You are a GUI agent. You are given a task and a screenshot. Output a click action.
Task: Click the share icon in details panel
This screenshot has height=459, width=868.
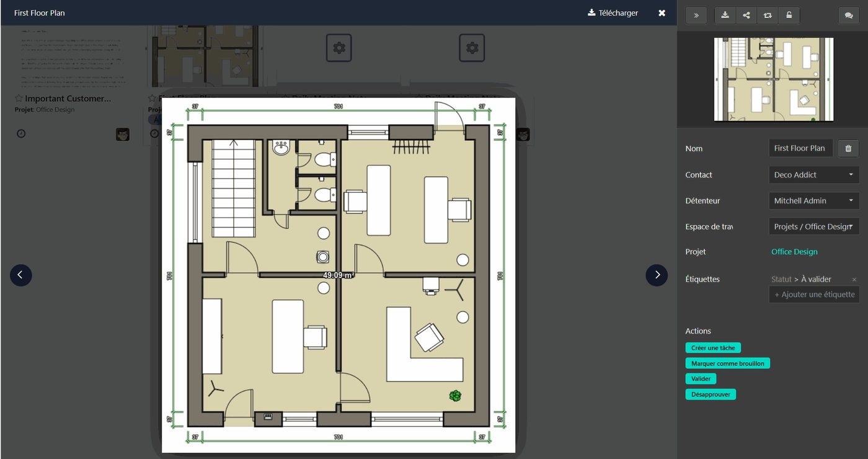pos(746,16)
